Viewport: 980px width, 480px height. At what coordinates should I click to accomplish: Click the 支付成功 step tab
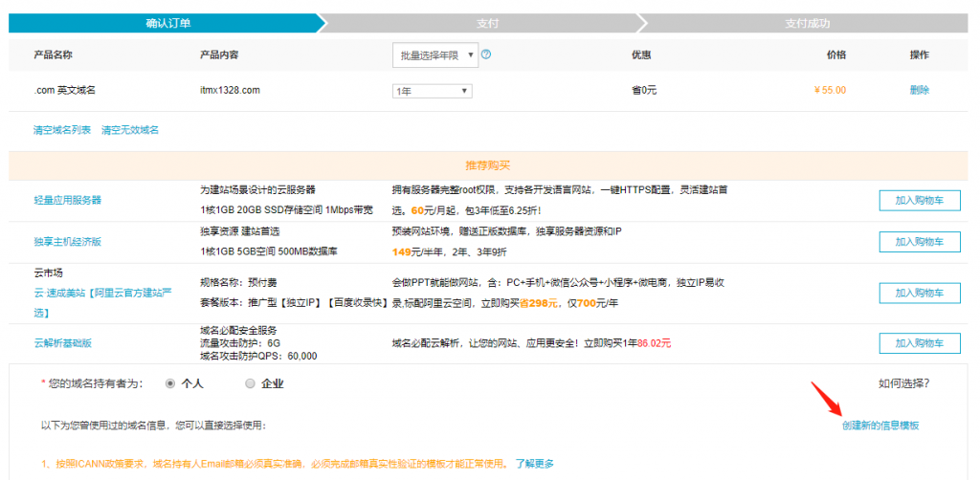(x=806, y=23)
